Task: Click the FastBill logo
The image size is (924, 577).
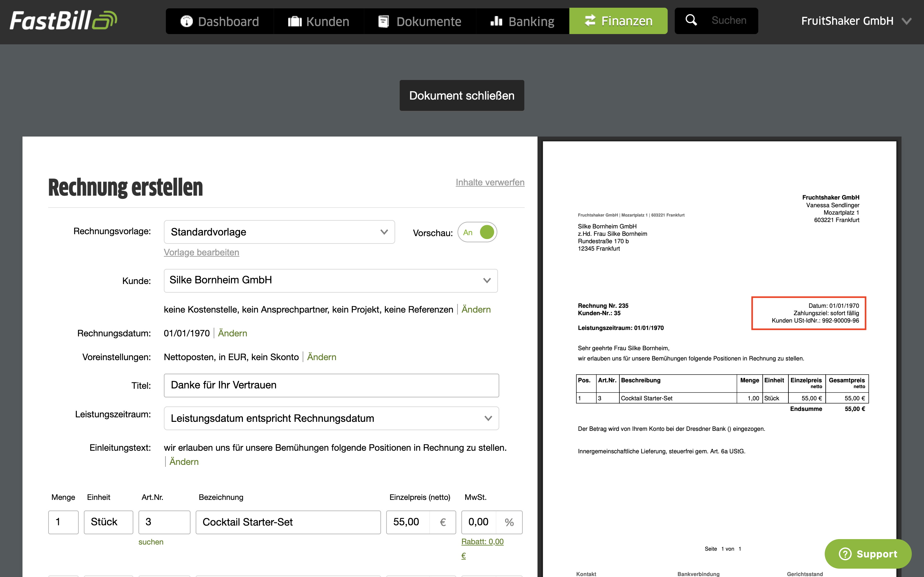Action: [63, 21]
